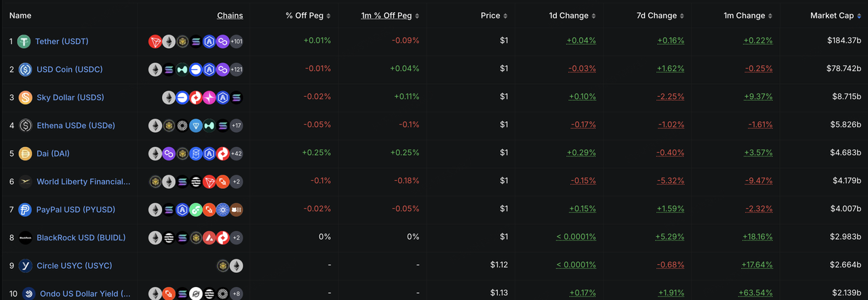Click the Tron chain icon in Tether row
Viewport: 868px width, 300px height.
(x=155, y=41)
